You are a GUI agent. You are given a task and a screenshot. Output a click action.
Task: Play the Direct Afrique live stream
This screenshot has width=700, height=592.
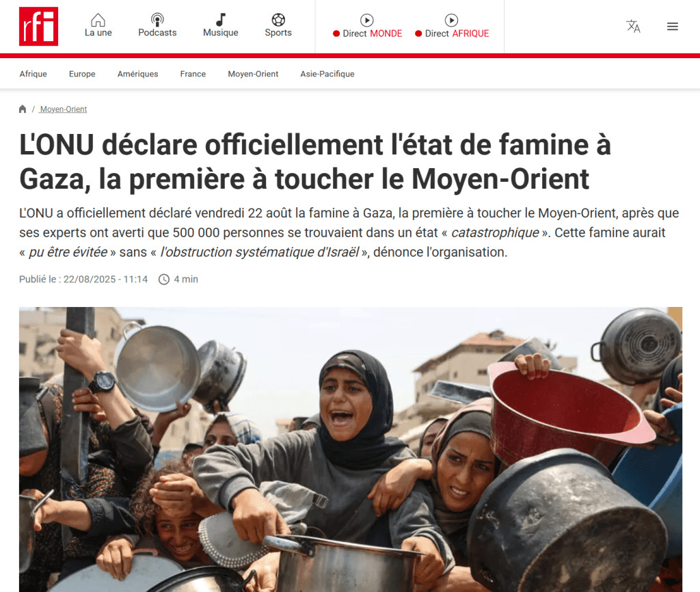(x=451, y=21)
